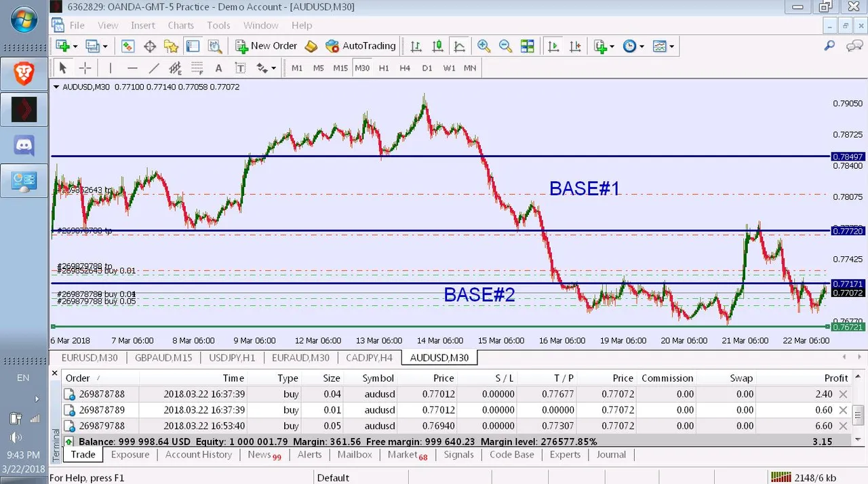Launch MetaEditor from the yellow book icon
Image resolution: width=868 pixels, height=484 pixels.
click(311, 46)
